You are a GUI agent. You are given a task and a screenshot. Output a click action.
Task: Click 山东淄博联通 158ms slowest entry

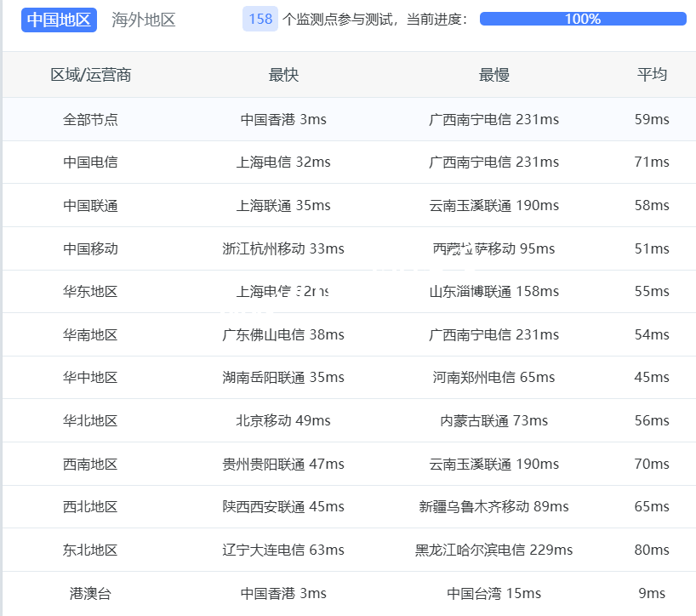point(493,291)
